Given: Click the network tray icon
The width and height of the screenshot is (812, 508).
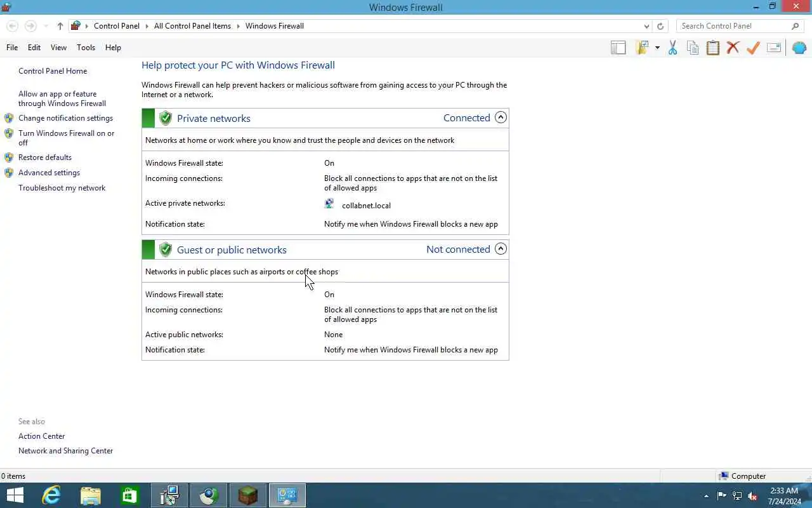Looking at the screenshot, I should 737,496.
